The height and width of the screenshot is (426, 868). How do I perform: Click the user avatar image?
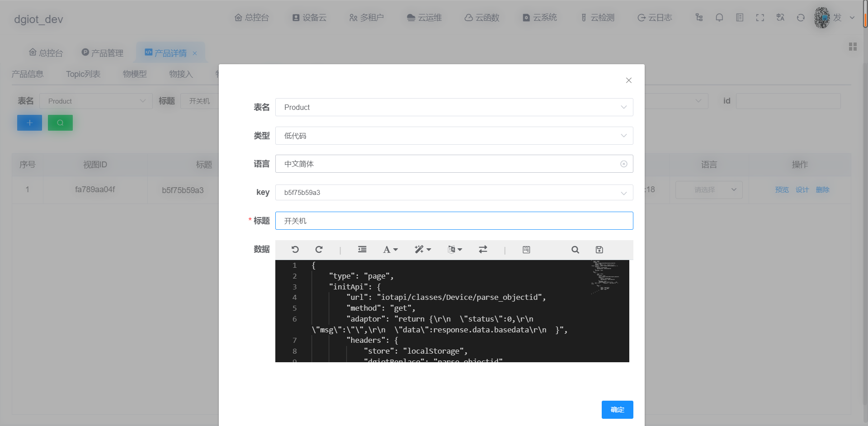822,18
